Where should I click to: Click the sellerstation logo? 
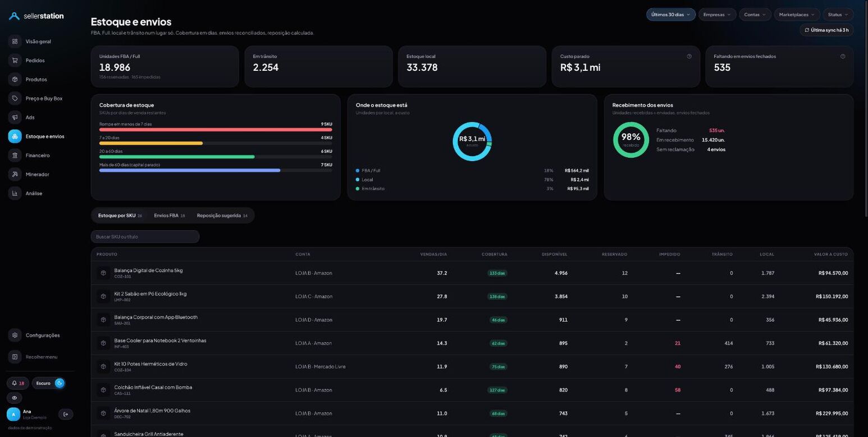click(36, 16)
